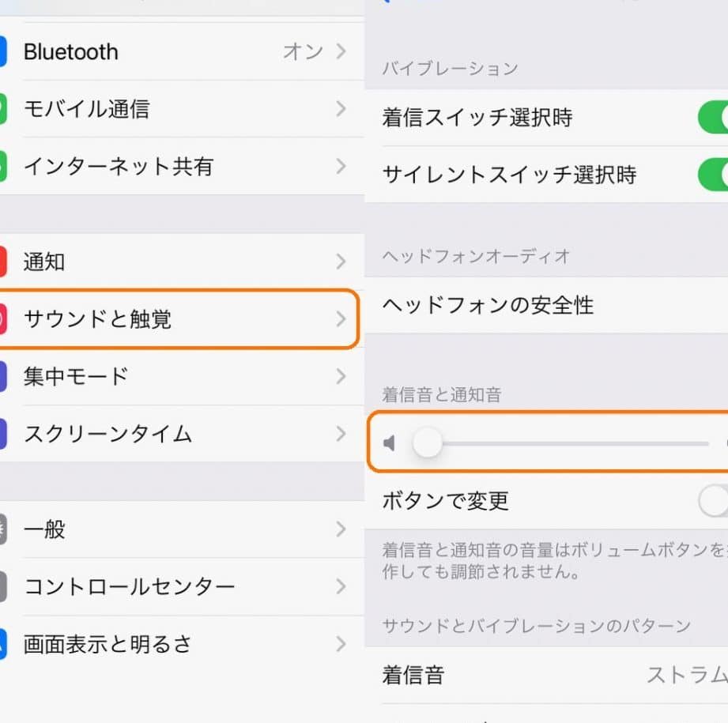Tap the 通知 icon
728x723 pixels.
pos(3,262)
